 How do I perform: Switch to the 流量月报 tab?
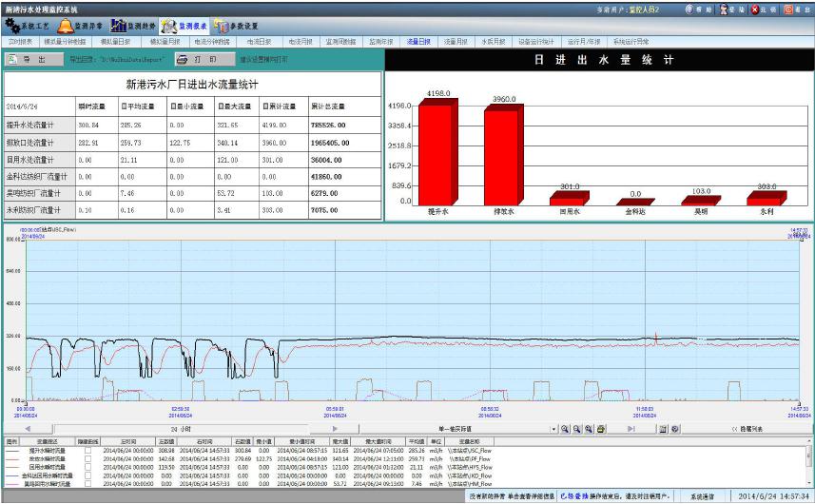coord(456,43)
